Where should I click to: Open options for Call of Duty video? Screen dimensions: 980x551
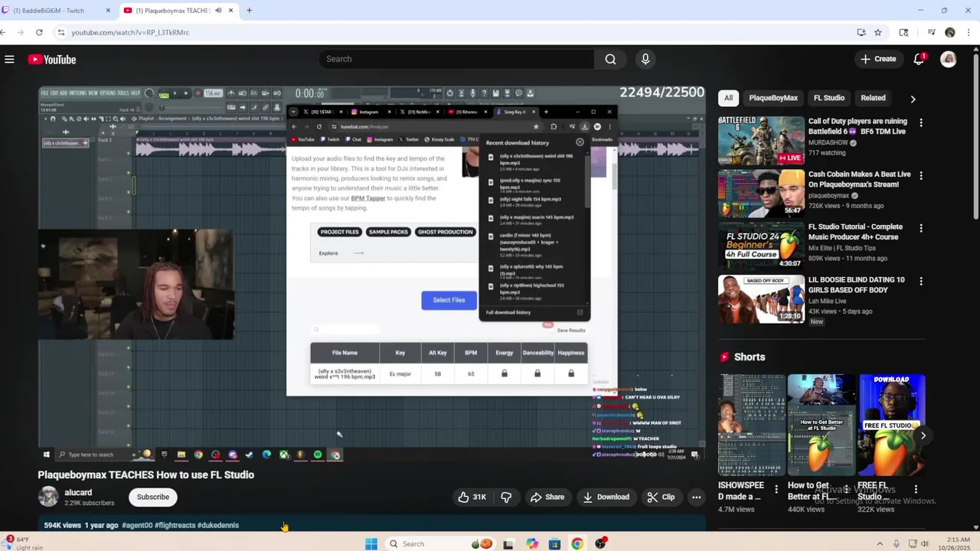pyautogui.click(x=921, y=122)
